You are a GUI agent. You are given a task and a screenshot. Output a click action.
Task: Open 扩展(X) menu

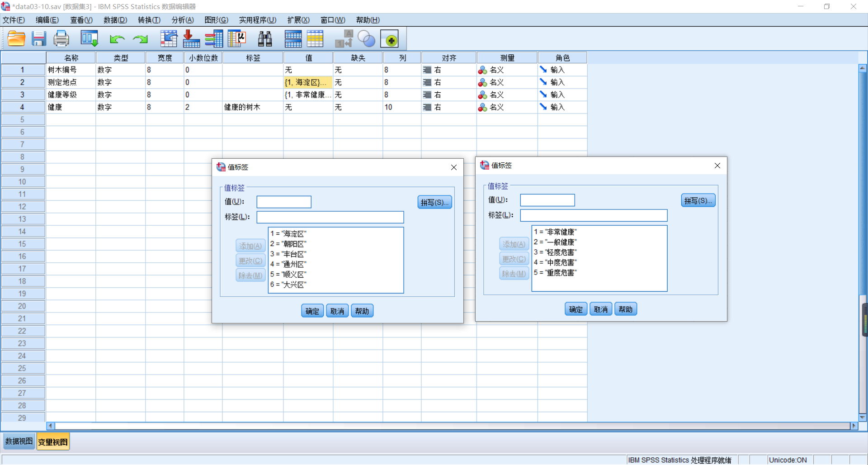pyautogui.click(x=298, y=20)
